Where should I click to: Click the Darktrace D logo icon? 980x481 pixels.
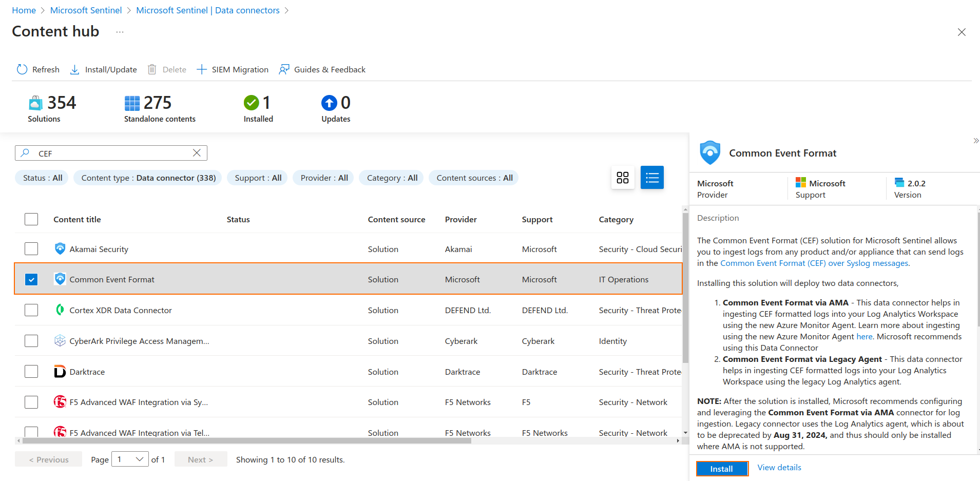60,371
